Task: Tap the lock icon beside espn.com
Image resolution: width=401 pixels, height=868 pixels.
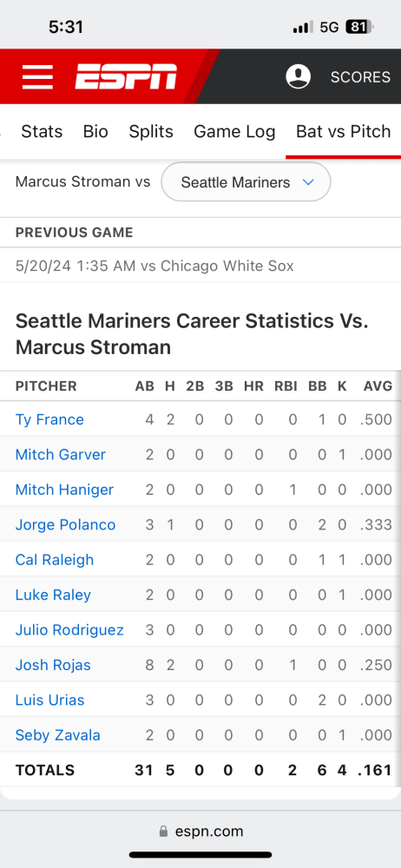Action: click(163, 831)
